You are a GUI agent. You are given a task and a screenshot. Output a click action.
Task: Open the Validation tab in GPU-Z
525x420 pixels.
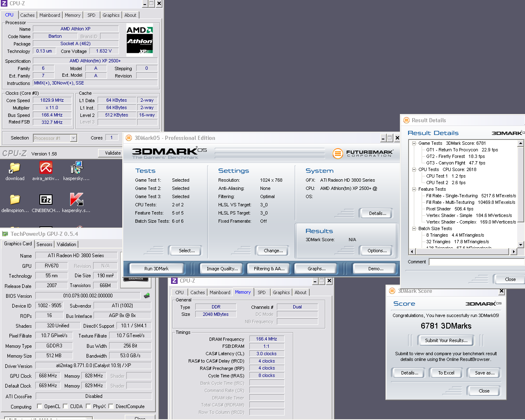click(66, 244)
